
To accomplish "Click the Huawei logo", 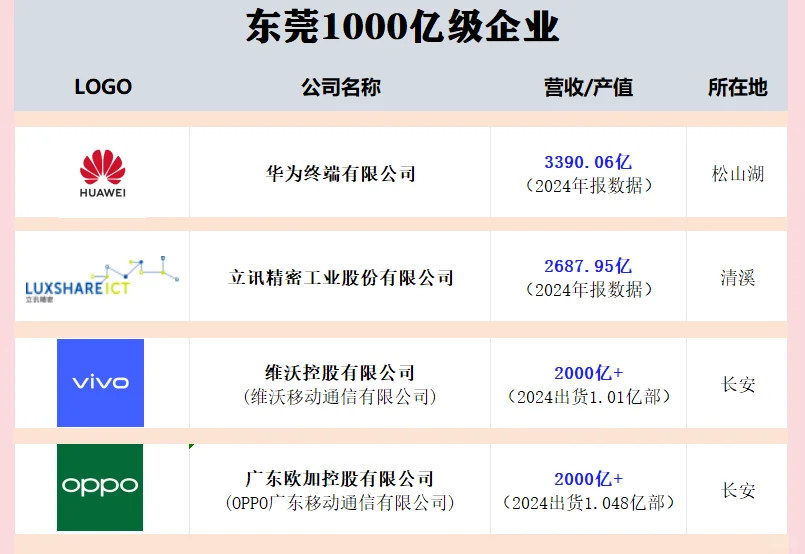I will [x=103, y=174].
